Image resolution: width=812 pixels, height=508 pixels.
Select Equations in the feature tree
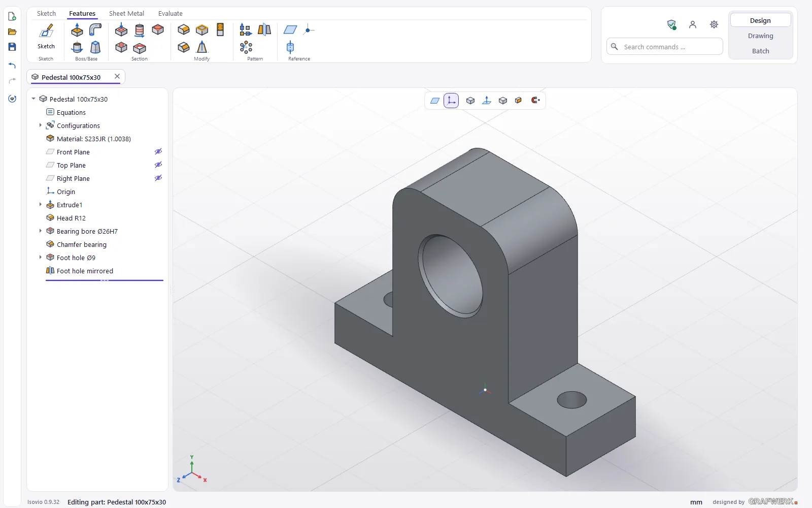point(71,112)
